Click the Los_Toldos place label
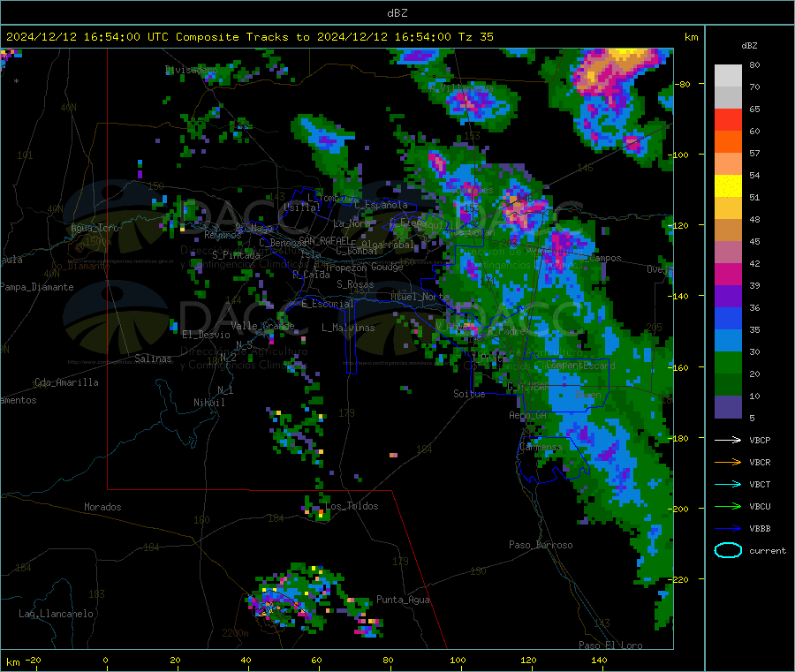795x672 pixels. click(x=352, y=506)
